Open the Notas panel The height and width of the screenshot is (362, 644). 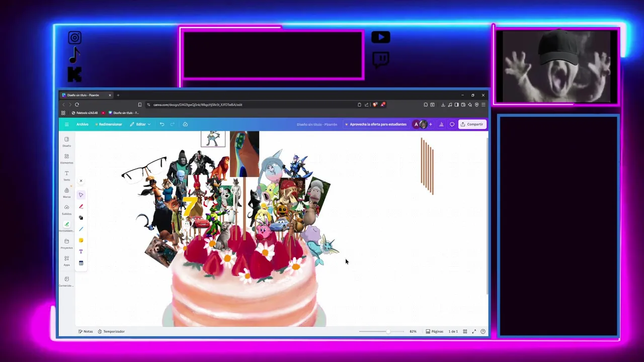pos(86,331)
